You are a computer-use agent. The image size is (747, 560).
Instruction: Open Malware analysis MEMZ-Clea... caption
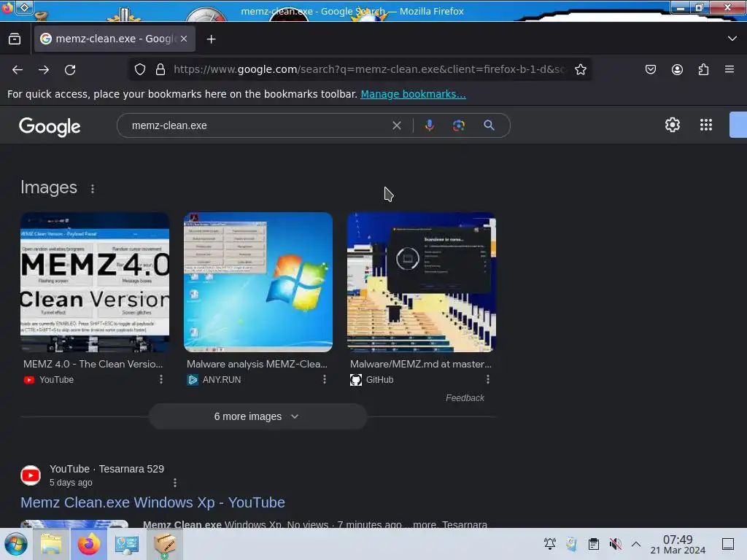click(x=257, y=364)
